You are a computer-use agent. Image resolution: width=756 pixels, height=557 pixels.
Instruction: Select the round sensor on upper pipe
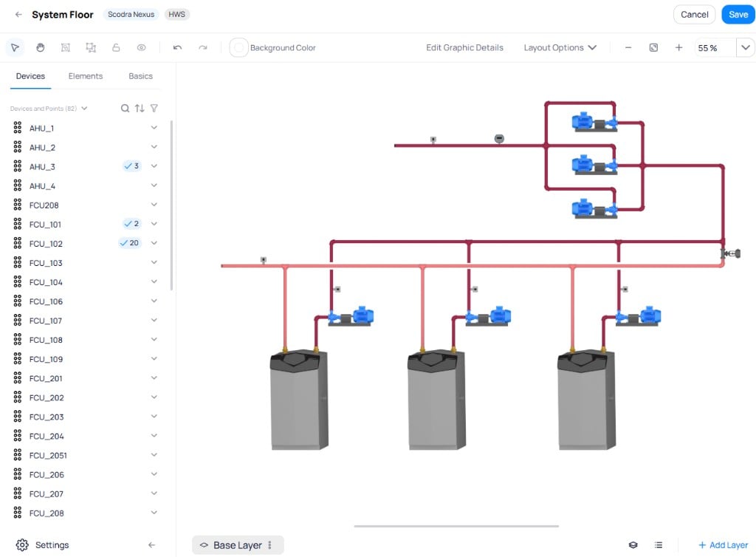point(499,139)
